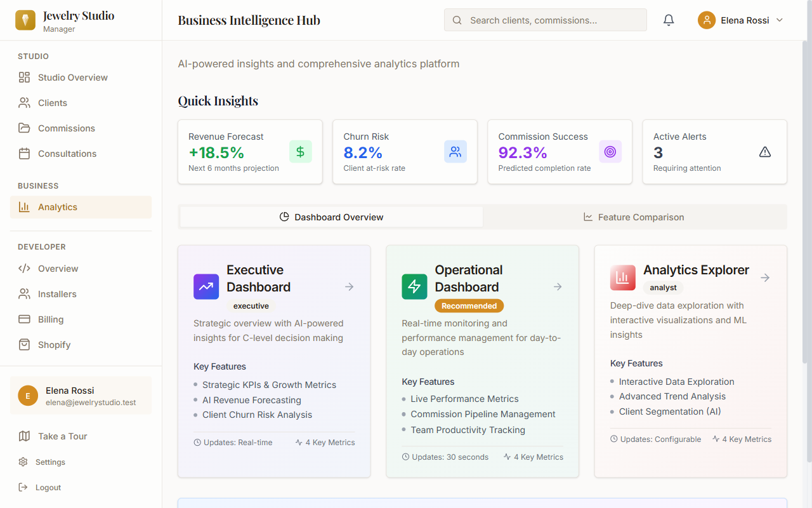Click the Recommended badge on Operational Dashboard
The image size is (812, 508).
pos(469,305)
